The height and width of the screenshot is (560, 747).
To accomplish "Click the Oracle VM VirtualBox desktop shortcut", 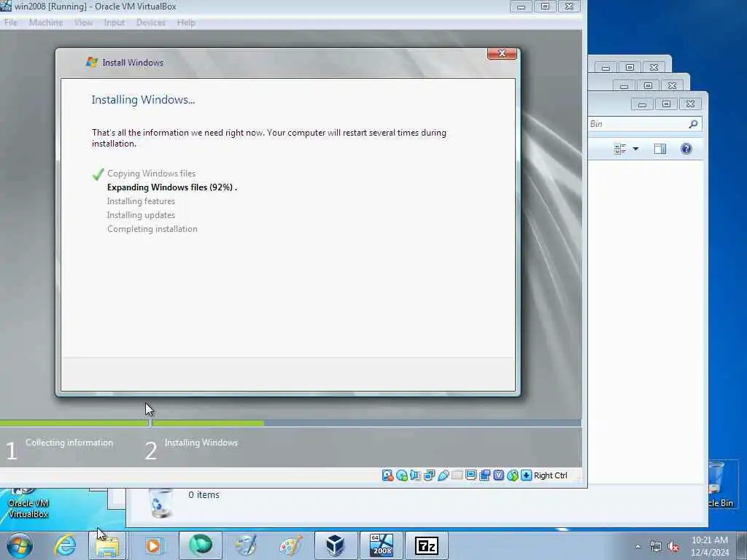I will click(x=28, y=504).
